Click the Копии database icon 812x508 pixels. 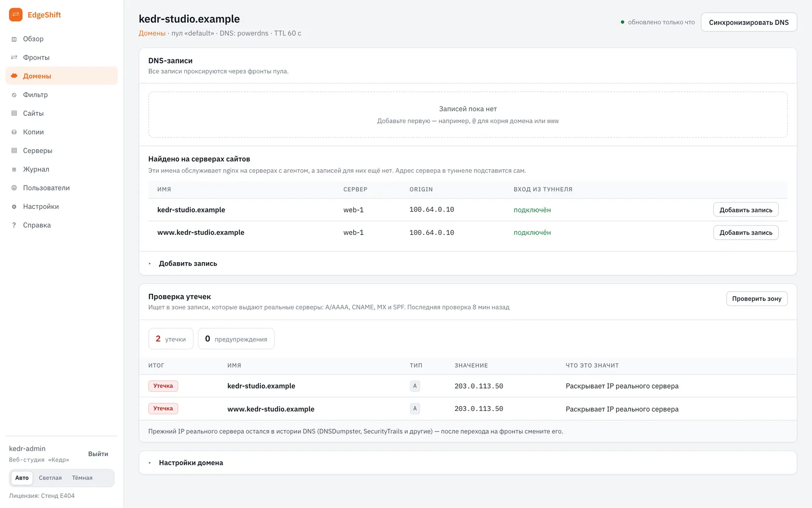click(14, 132)
